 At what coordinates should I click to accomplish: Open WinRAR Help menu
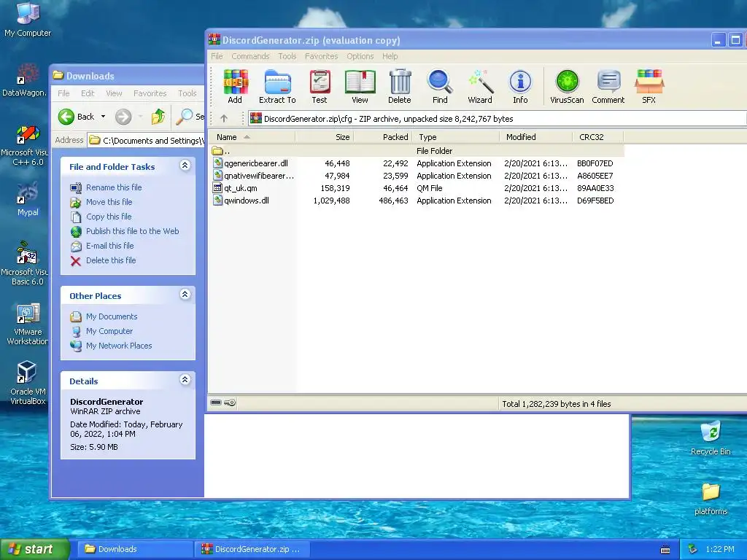pos(390,56)
